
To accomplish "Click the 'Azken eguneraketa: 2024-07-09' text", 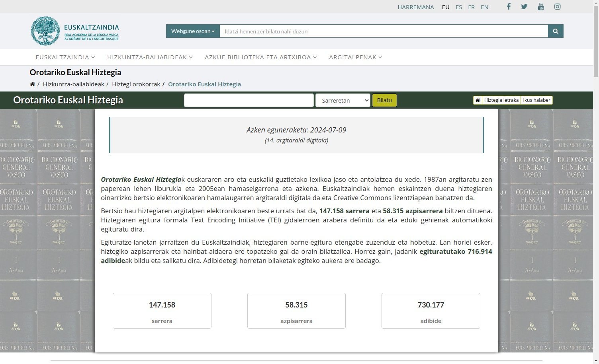I will [x=296, y=130].
